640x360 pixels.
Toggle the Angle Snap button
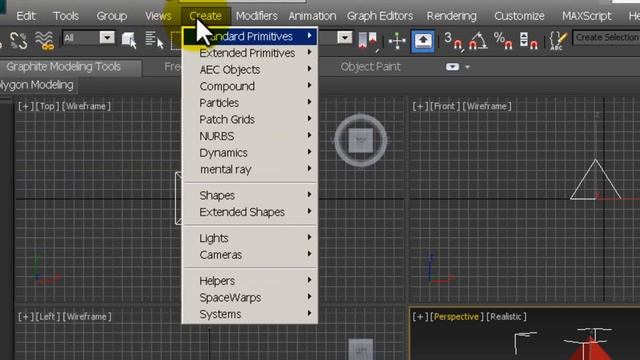(478, 41)
